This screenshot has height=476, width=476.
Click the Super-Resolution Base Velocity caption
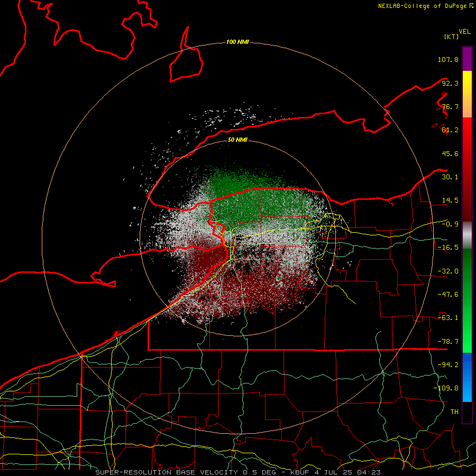tap(237, 472)
